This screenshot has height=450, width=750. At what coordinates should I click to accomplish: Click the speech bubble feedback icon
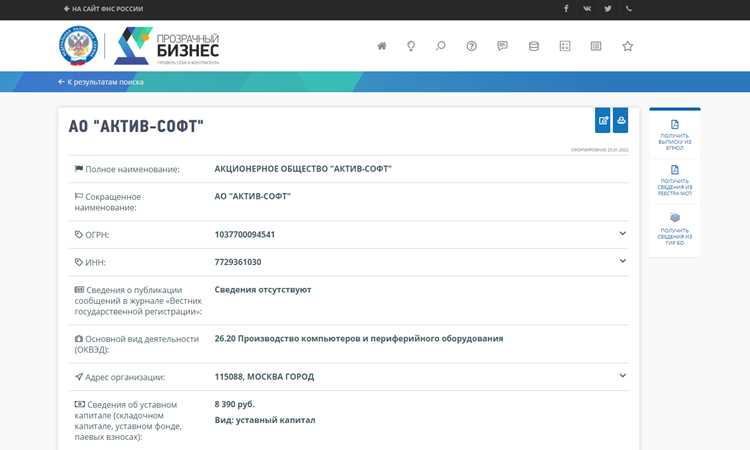pos(502,46)
